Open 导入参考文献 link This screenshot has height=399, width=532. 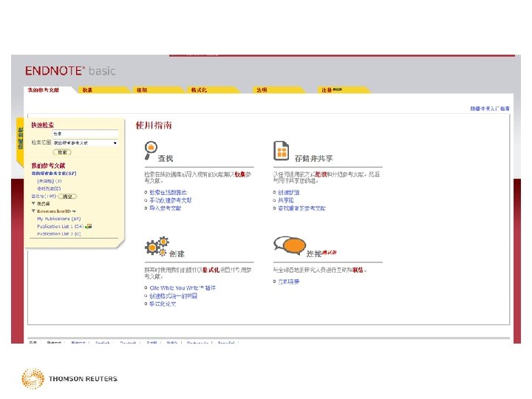coord(166,208)
